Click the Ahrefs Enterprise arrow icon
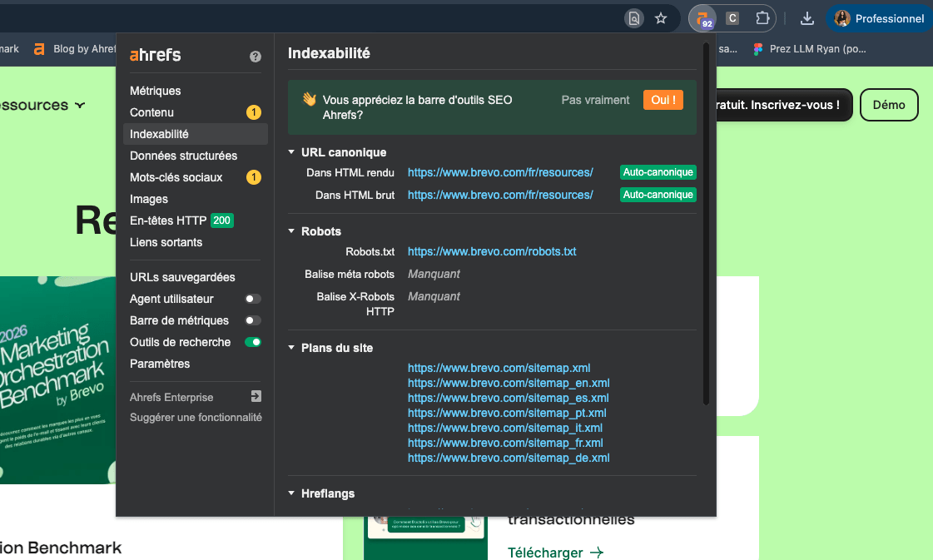This screenshot has height=560, width=933. (x=256, y=396)
